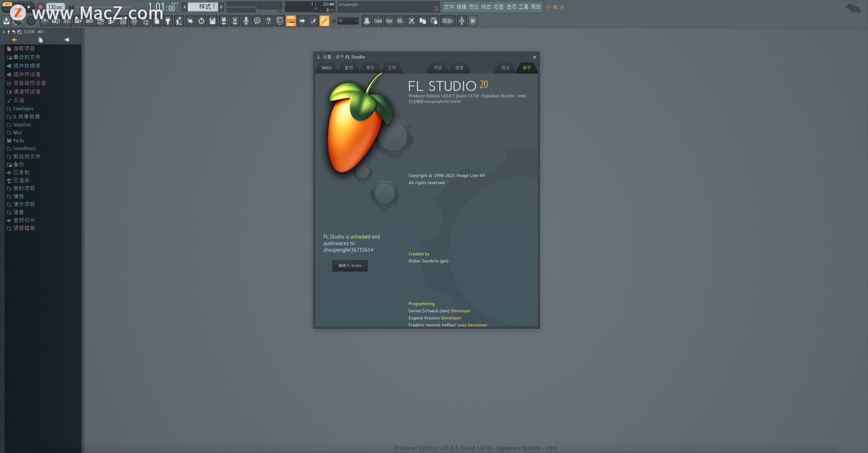Click the download/export icon in toolbar

pos(6,21)
